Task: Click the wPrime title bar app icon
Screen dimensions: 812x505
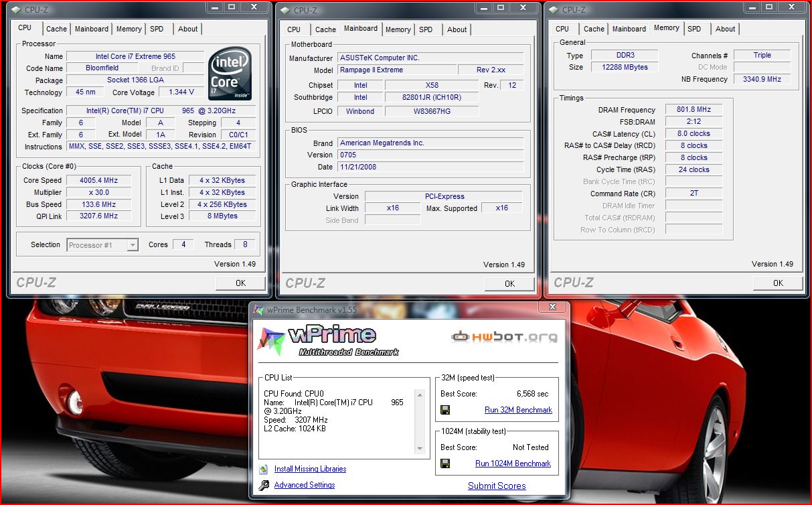Action: (258, 311)
